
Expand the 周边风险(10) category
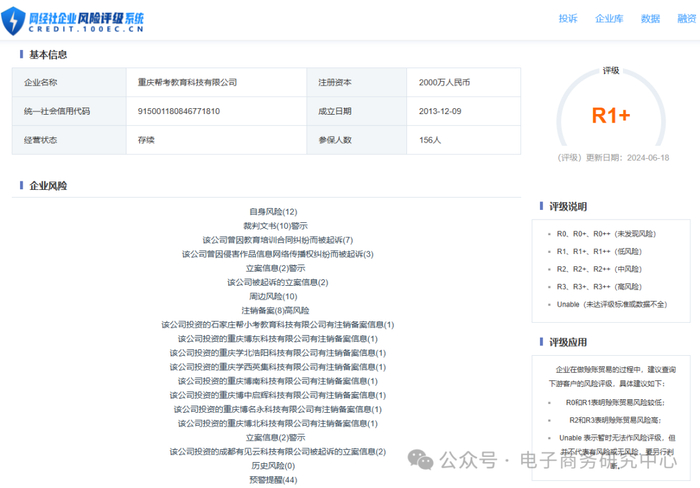(274, 297)
